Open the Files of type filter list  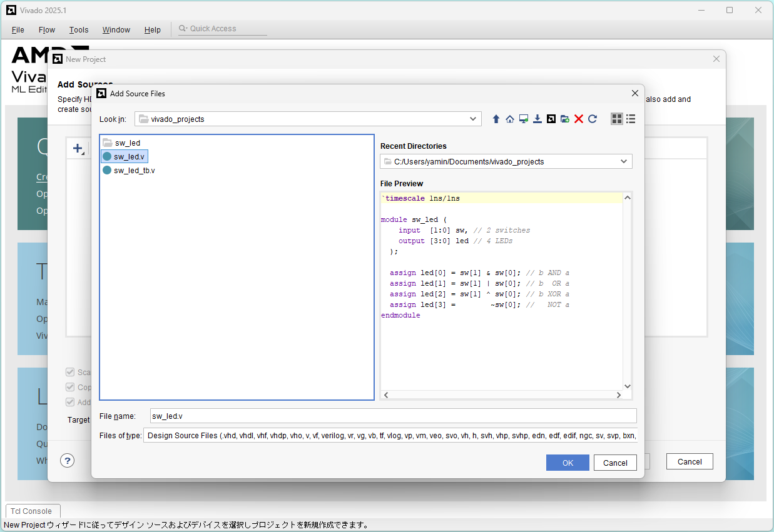390,436
